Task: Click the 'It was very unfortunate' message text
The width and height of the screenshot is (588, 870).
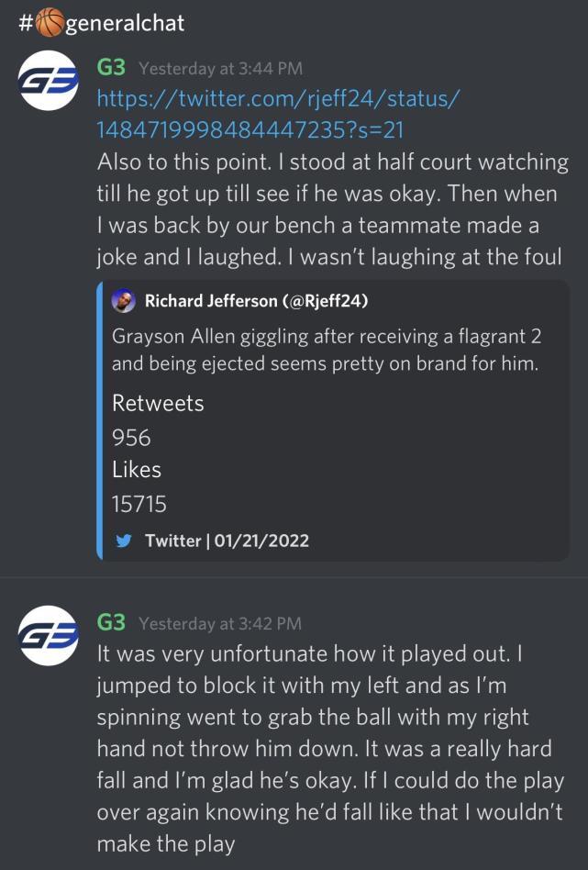Action: pos(330,749)
